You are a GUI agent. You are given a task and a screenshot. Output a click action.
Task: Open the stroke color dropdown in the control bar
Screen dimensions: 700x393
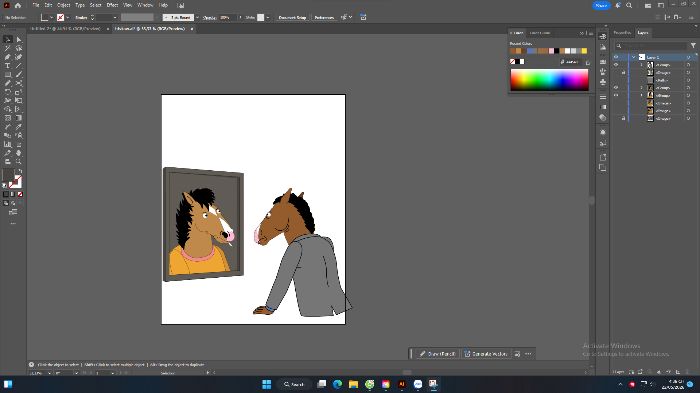pyautogui.click(x=67, y=17)
